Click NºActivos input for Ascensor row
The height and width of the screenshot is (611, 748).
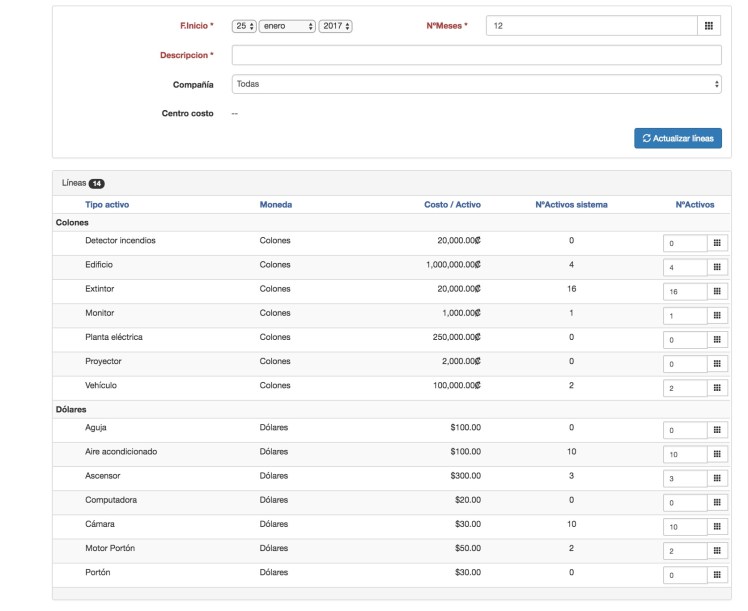pyautogui.click(x=685, y=478)
